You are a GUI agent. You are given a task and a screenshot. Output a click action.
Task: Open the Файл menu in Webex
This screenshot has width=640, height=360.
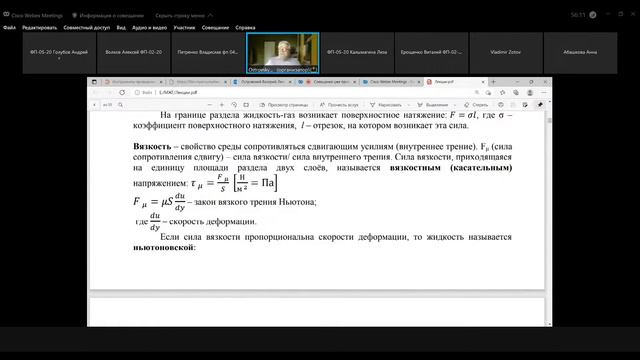click(9, 28)
